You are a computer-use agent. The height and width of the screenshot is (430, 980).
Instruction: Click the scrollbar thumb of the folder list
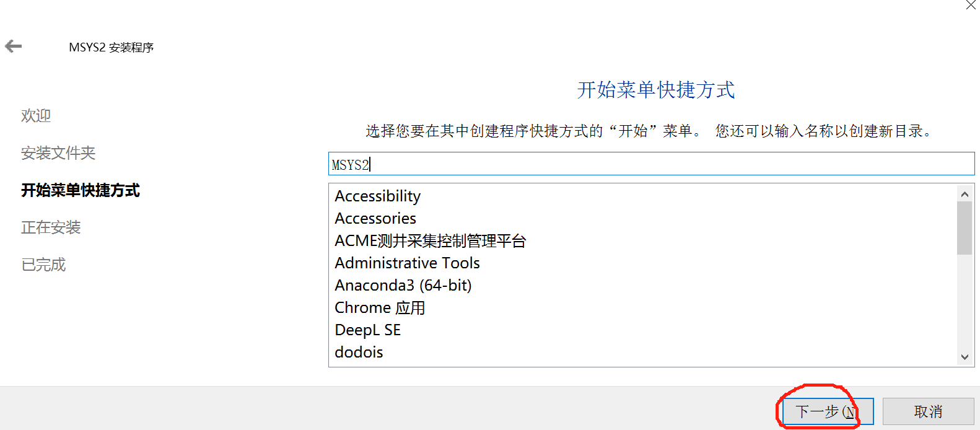pos(965,228)
